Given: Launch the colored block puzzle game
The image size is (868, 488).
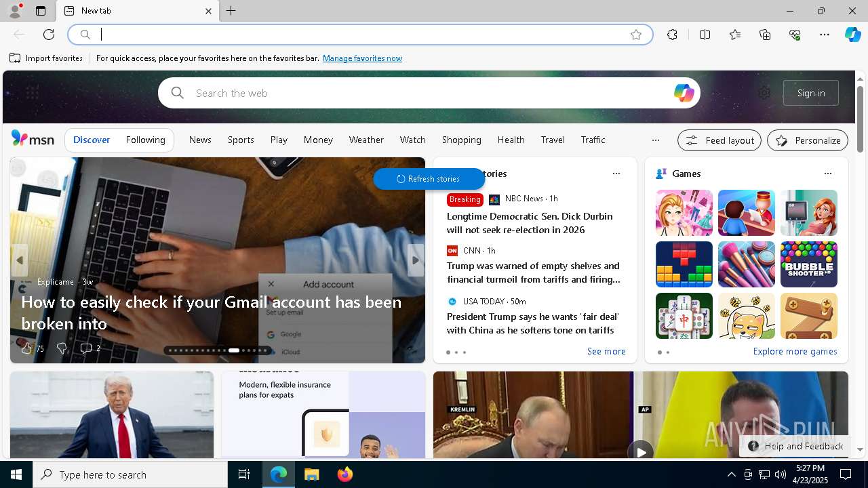Looking at the screenshot, I should tap(684, 264).
